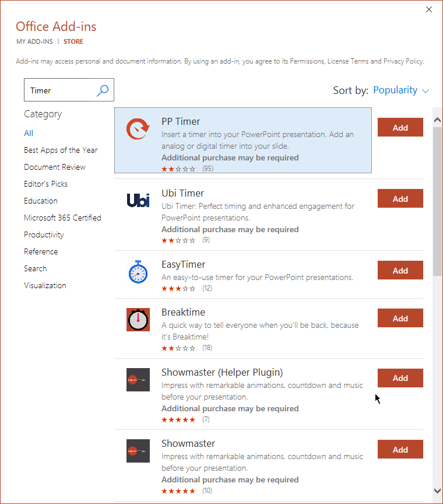
Task: Switch to the STORE tab
Action: coord(73,42)
